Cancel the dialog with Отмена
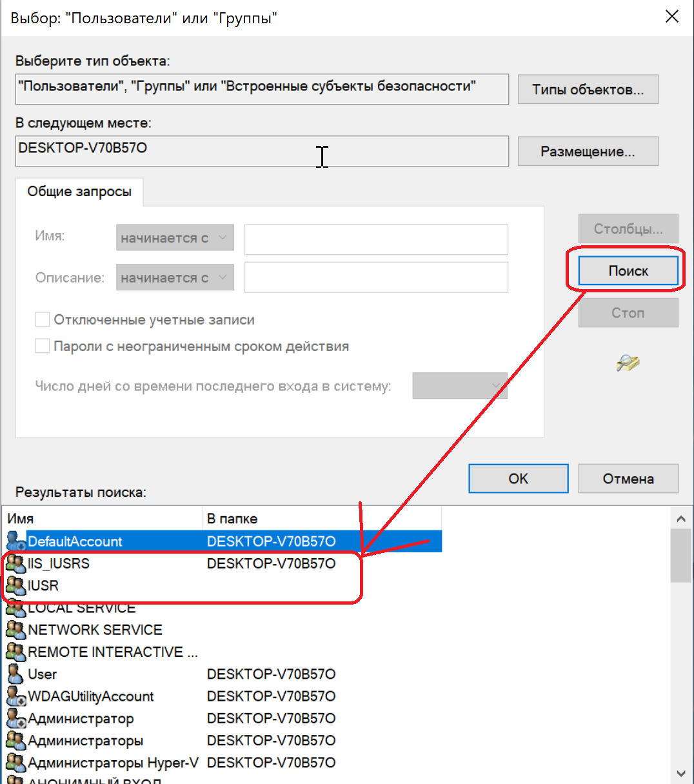 click(628, 479)
